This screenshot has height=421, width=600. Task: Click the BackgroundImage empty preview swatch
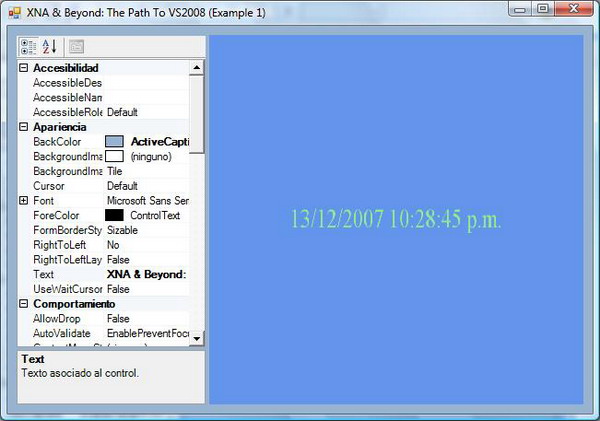114,156
